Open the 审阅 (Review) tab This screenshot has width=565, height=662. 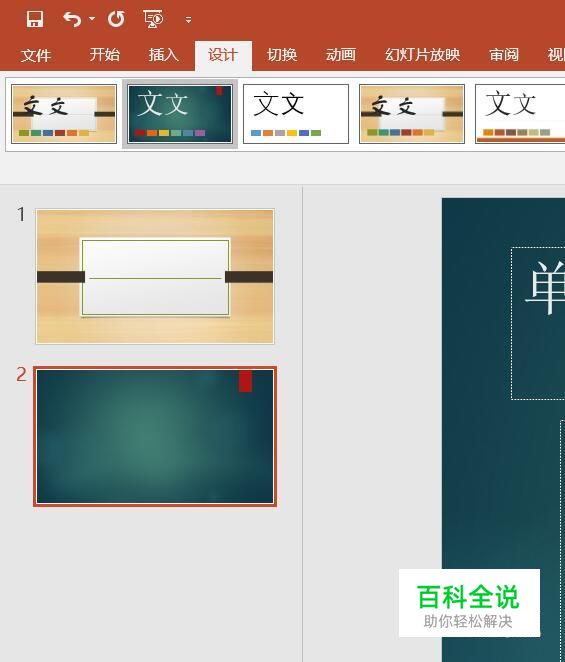pos(504,55)
